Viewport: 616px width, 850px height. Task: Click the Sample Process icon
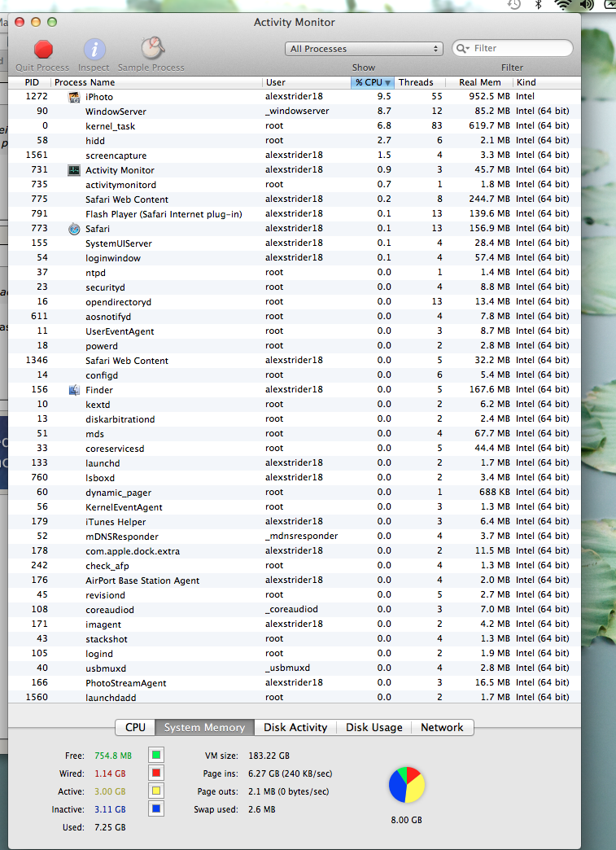point(152,49)
